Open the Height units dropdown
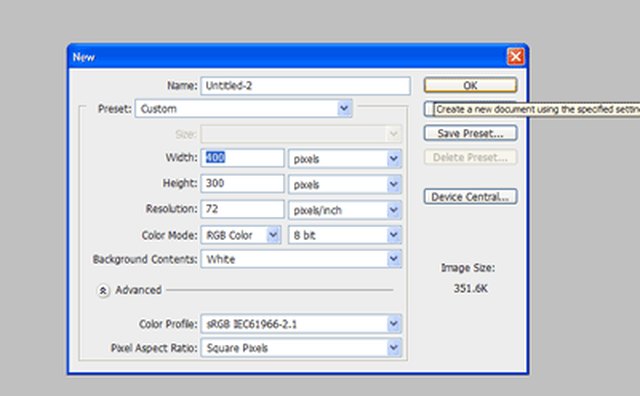This screenshot has width=640, height=396. [x=345, y=185]
